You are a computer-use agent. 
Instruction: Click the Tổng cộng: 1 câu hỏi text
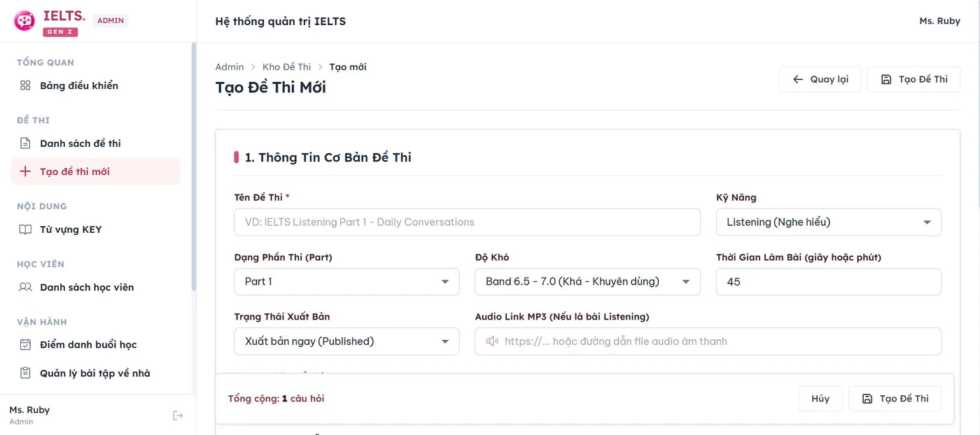pyautogui.click(x=276, y=399)
